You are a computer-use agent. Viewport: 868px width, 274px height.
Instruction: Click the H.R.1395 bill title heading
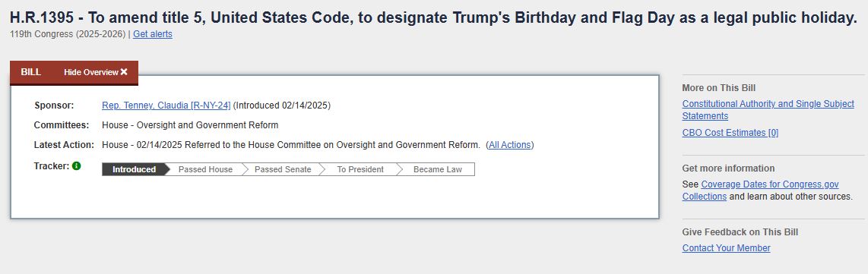point(433,17)
